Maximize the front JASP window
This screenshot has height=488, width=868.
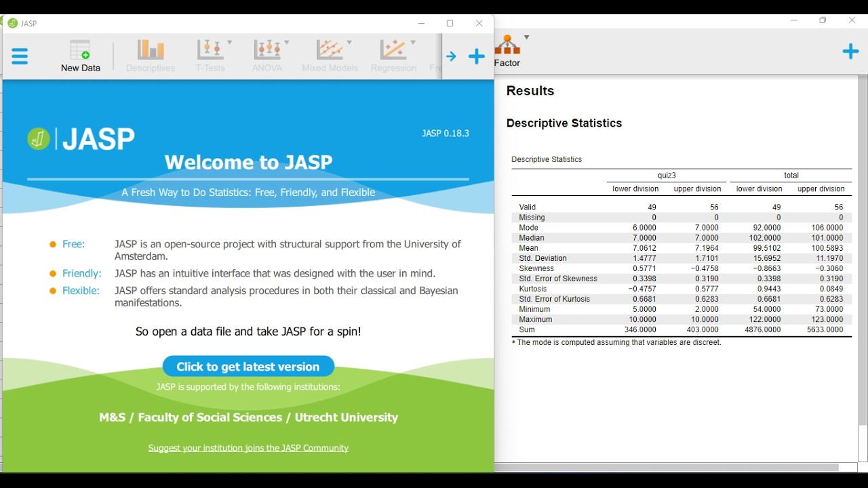click(450, 24)
